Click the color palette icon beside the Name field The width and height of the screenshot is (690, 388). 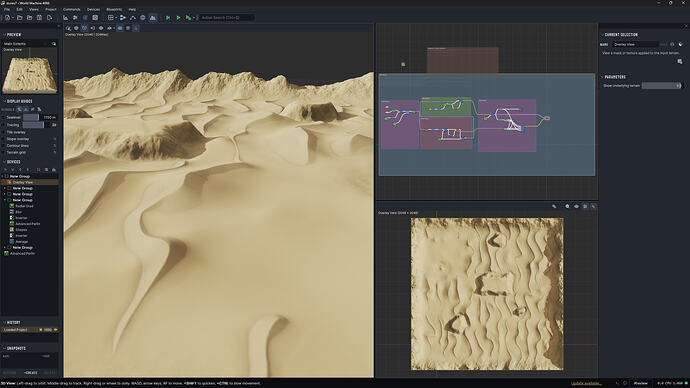click(680, 44)
